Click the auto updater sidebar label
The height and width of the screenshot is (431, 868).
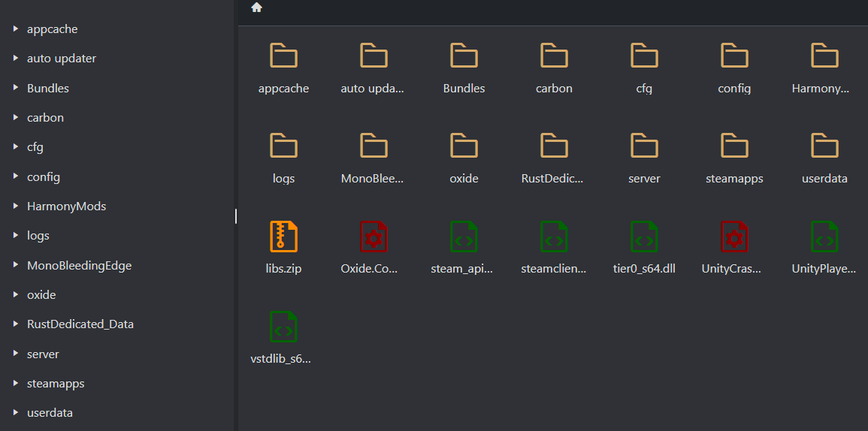pos(62,59)
